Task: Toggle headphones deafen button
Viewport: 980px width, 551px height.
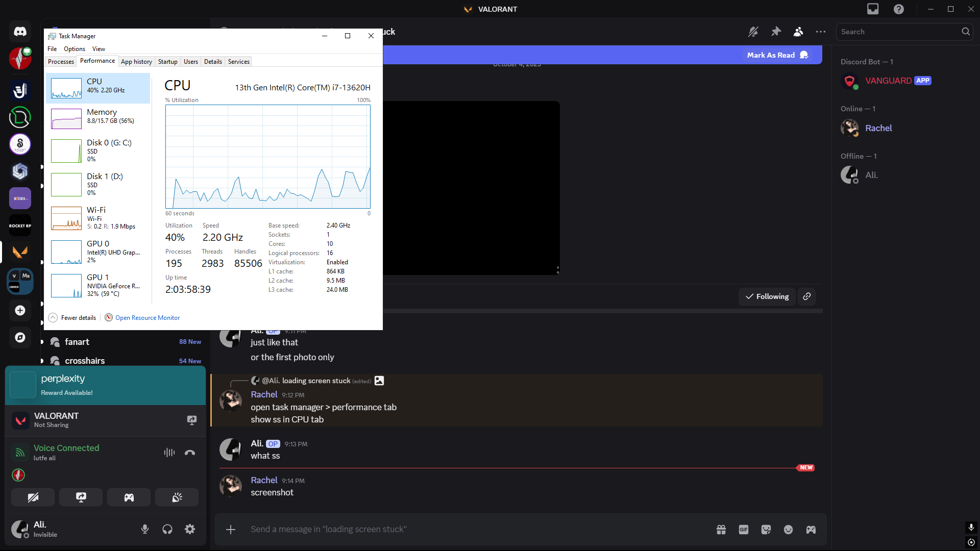Action: click(167, 529)
